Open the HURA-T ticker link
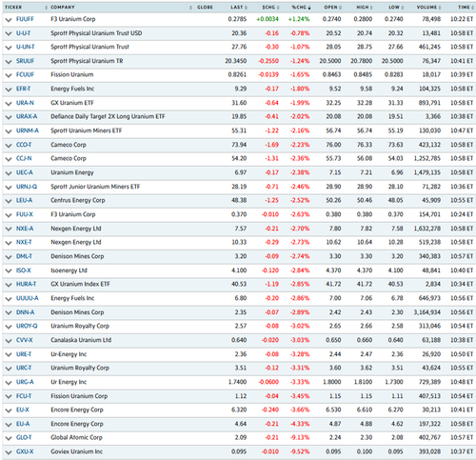This screenshot has width=476, height=460. (27, 284)
